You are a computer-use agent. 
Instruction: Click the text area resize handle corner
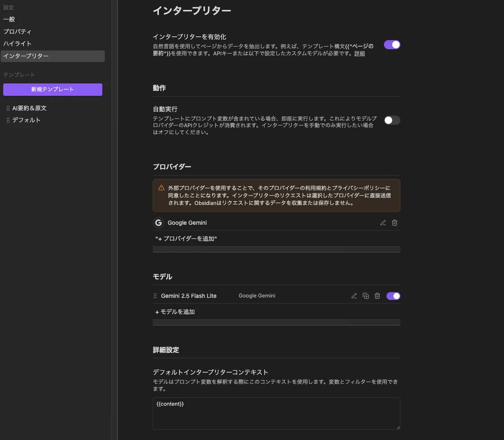(398, 427)
